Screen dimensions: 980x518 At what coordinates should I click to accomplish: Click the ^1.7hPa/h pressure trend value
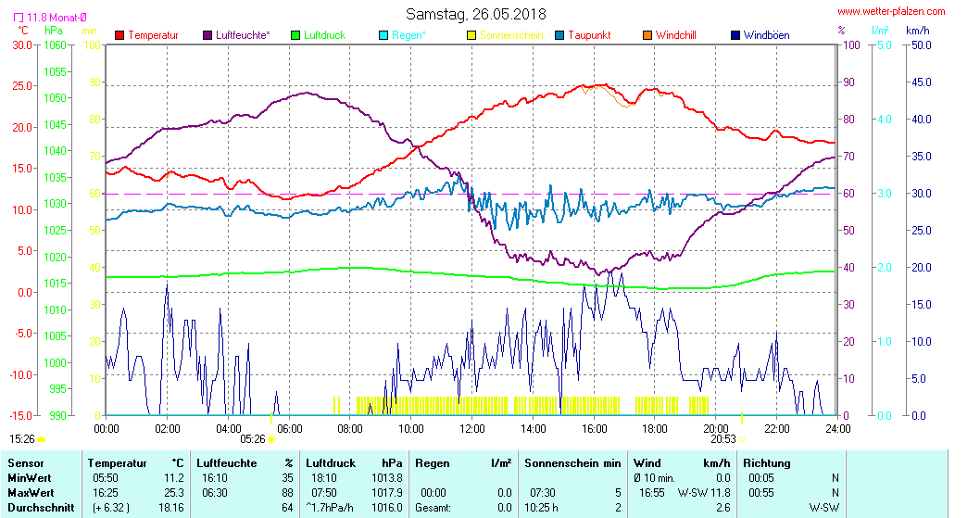330,508
